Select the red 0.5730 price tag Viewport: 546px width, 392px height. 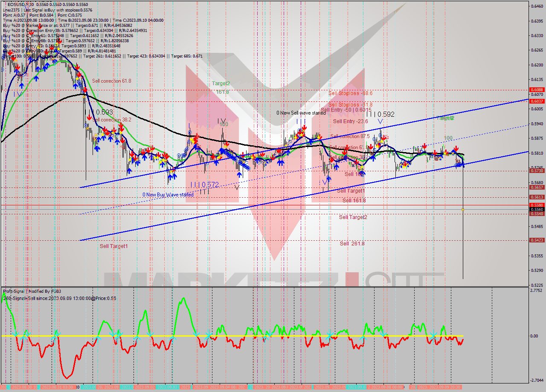537,170
